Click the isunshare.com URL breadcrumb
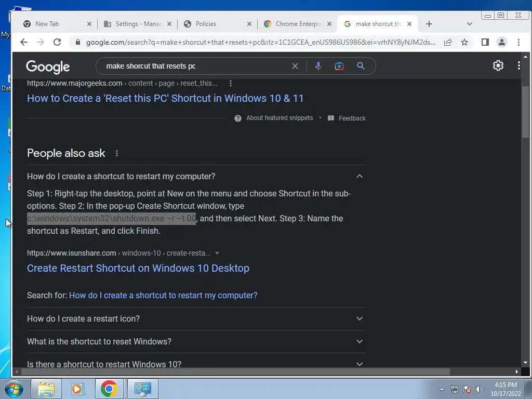Viewport: 532px width, 399px height. point(119,253)
